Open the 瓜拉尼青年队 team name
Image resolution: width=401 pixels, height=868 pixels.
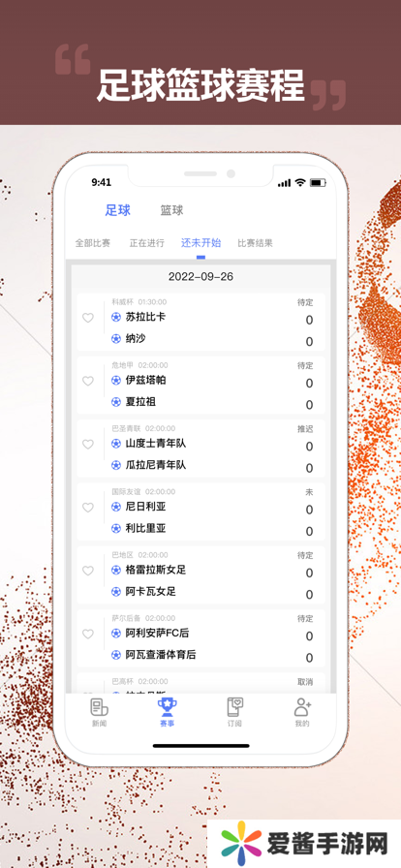pos(156,465)
